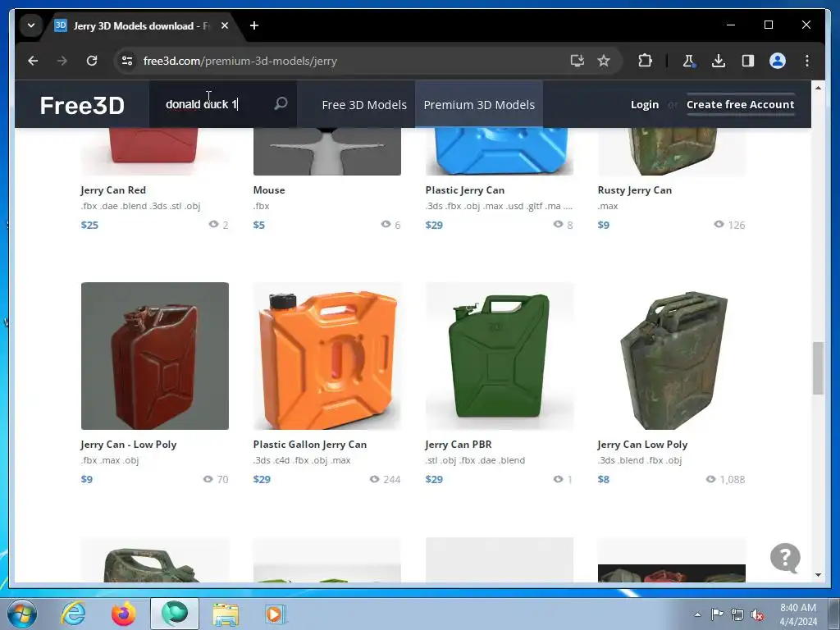Click the Plastic Gallon Jerry Can title

[x=309, y=444]
